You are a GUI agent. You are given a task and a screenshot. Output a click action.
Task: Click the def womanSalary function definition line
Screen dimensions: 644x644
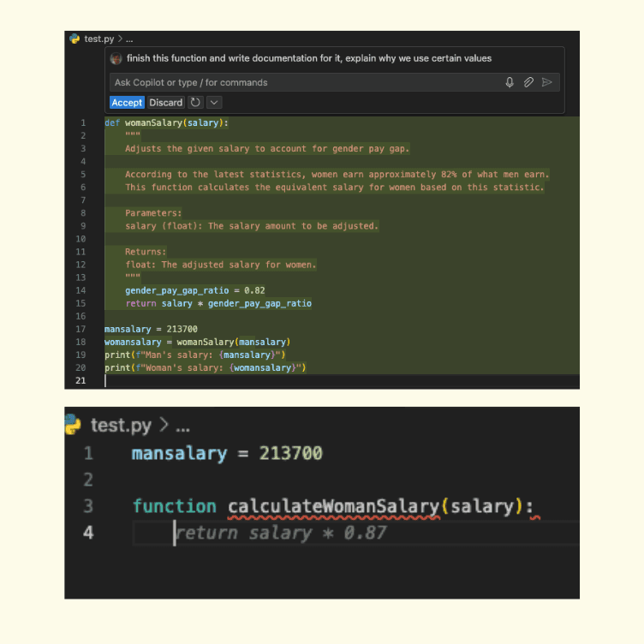(166, 122)
